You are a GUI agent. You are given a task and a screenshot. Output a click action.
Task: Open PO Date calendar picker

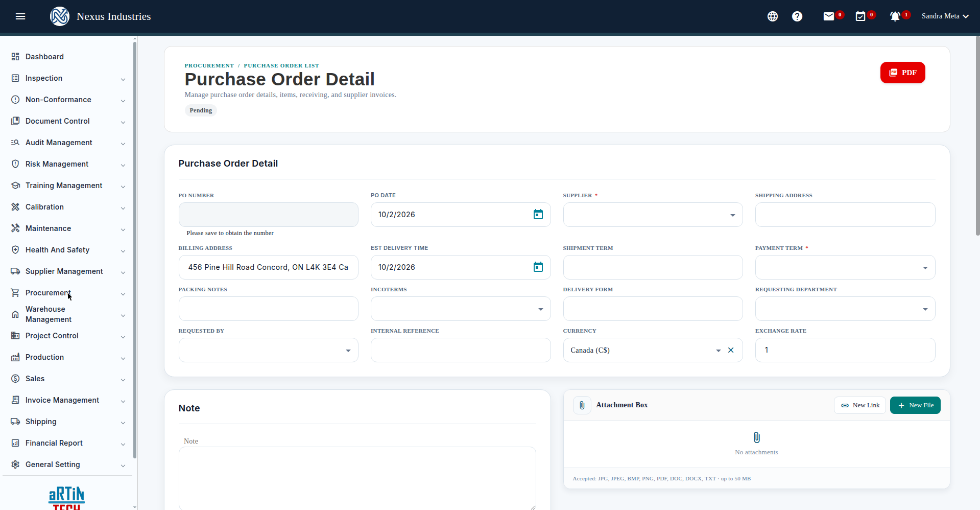pyautogui.click(x=538, y=215)
